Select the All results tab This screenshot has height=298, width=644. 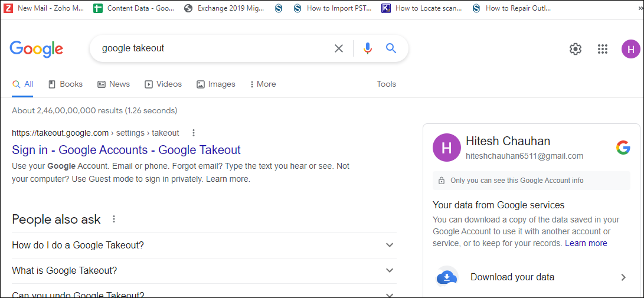pos(22,84)
